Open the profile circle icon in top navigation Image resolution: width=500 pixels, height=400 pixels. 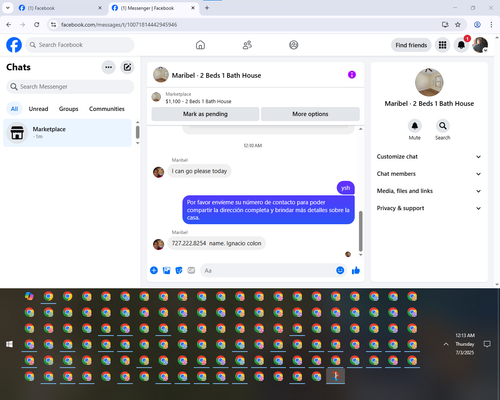(294, 45)
